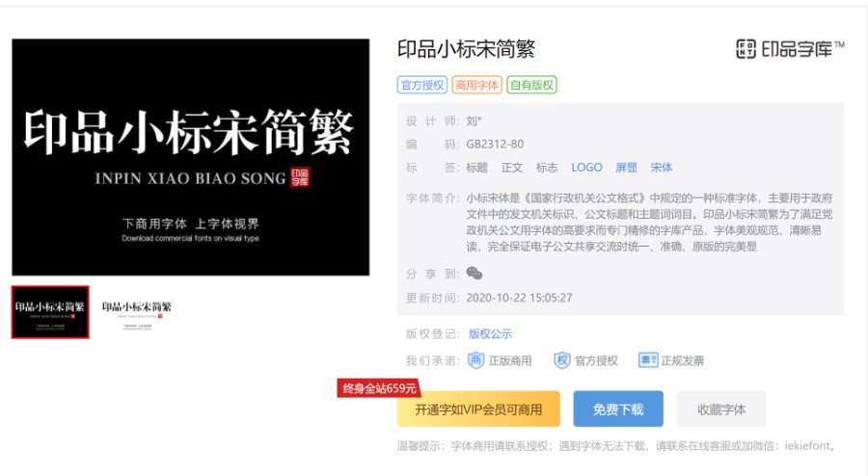
Task: Click the 免费下载 button
Action: (618, 410)
